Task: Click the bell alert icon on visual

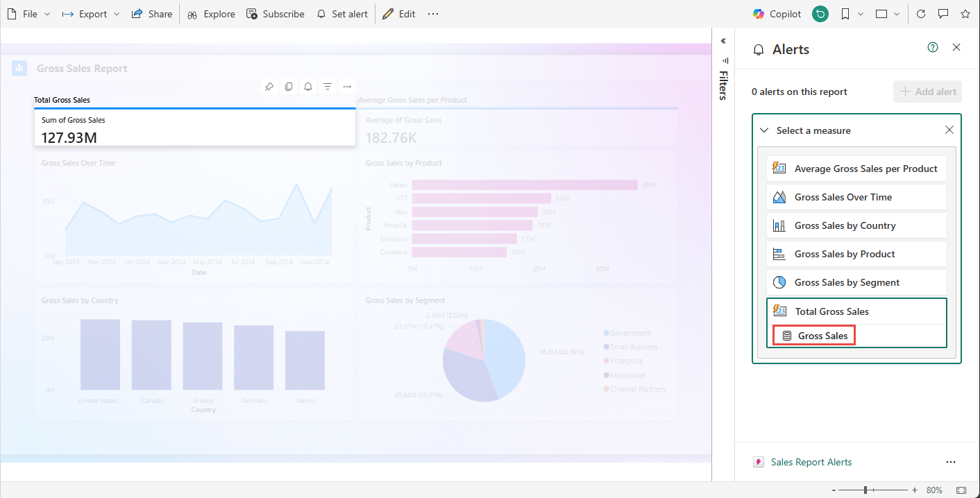Action: point(308,87)
